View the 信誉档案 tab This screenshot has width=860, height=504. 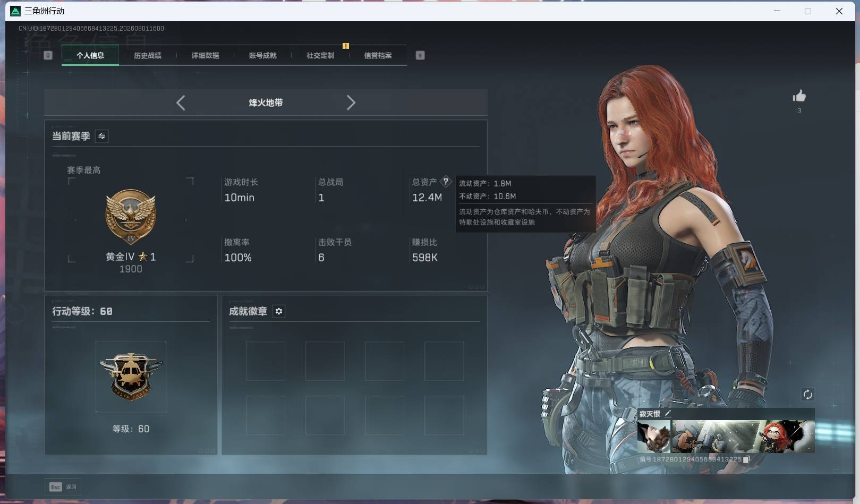tap(378, 55)
